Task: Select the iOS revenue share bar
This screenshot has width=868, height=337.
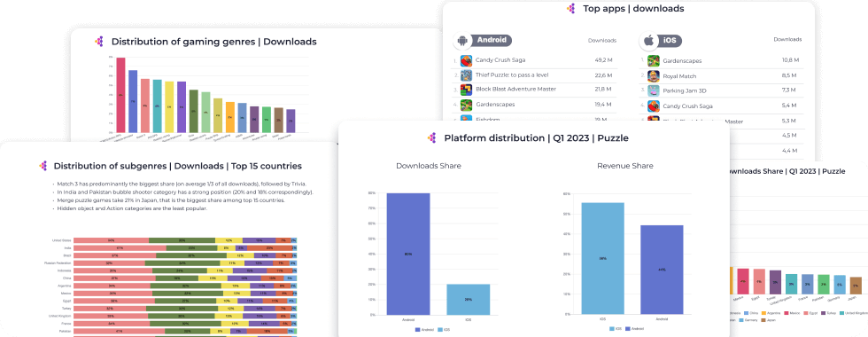Action: pos(603,258)
